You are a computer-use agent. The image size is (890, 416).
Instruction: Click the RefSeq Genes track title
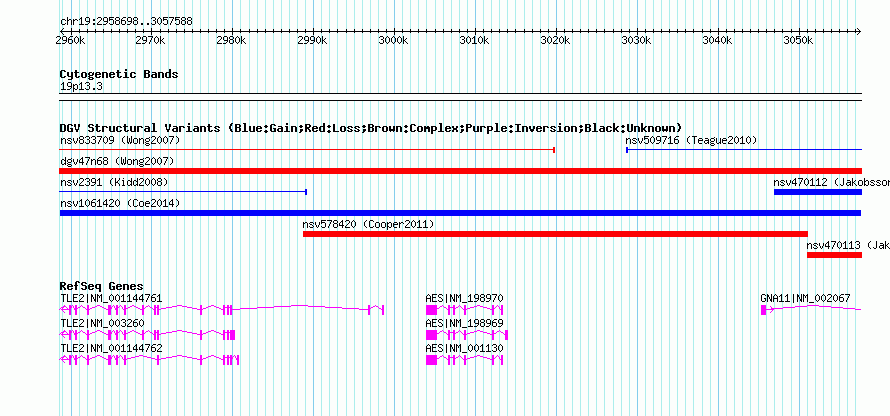pos(102,286)
